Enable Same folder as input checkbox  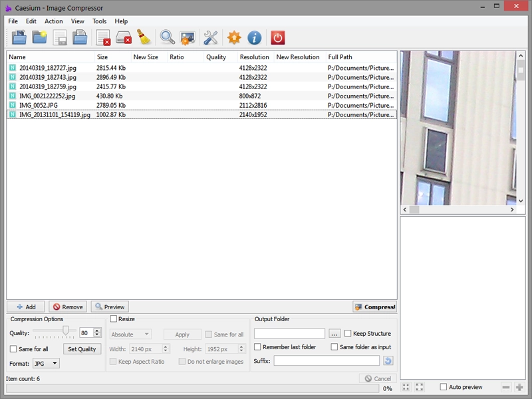point(334,346)
